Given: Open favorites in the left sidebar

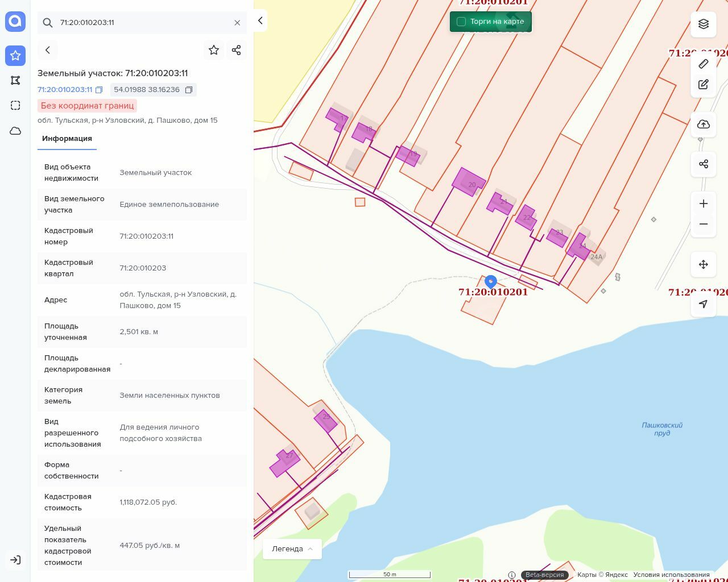Looking at the screenshot, I should coord(15,56).
